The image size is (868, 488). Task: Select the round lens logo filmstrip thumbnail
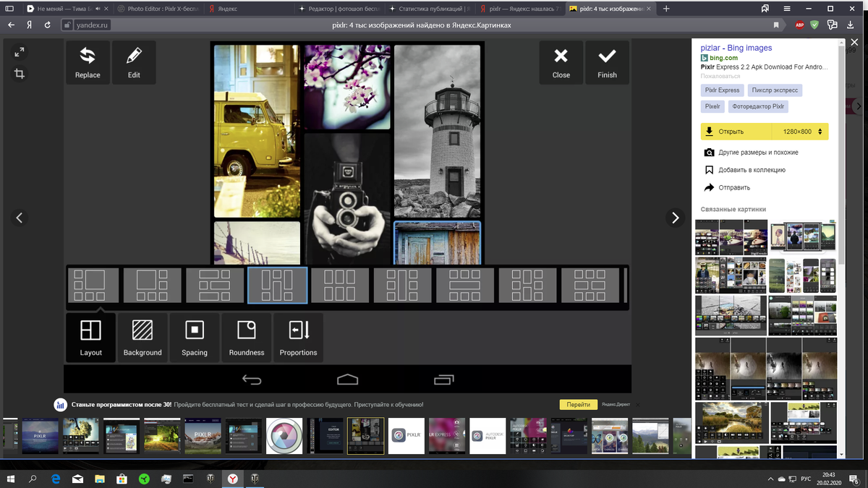tap(285, 436)
